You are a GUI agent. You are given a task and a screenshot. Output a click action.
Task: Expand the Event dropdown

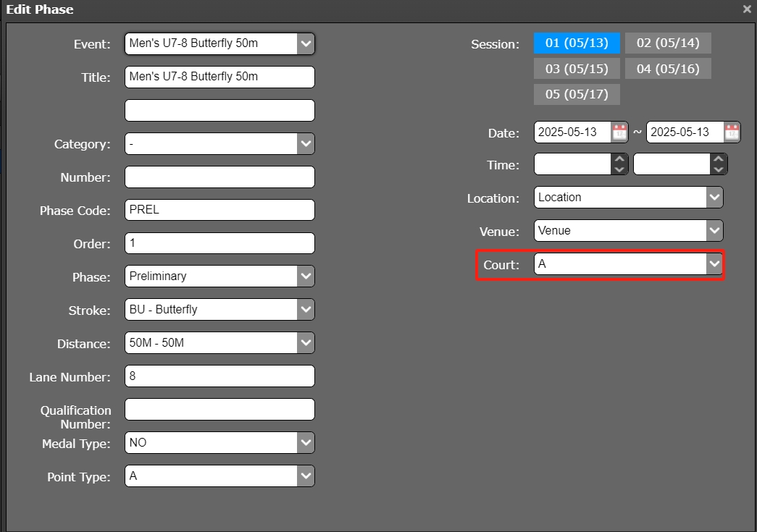(x=306, y=43)
